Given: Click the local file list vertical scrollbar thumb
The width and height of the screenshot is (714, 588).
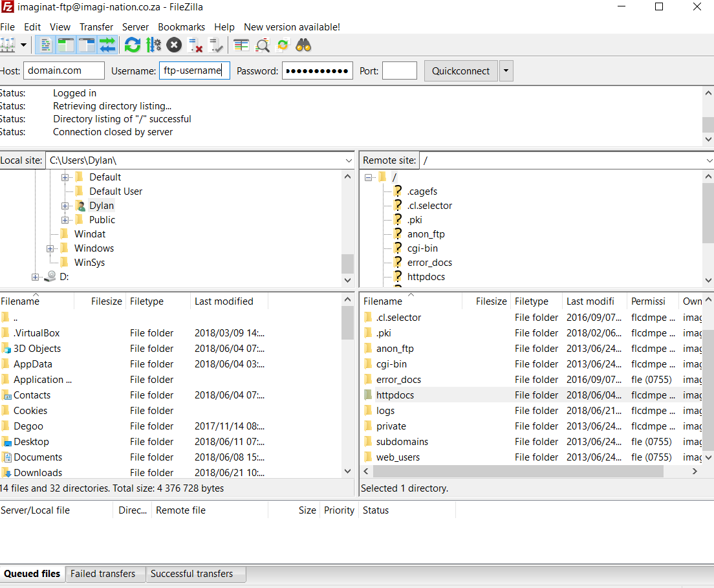Looking at the screenshot, I should tap(347, 323).
